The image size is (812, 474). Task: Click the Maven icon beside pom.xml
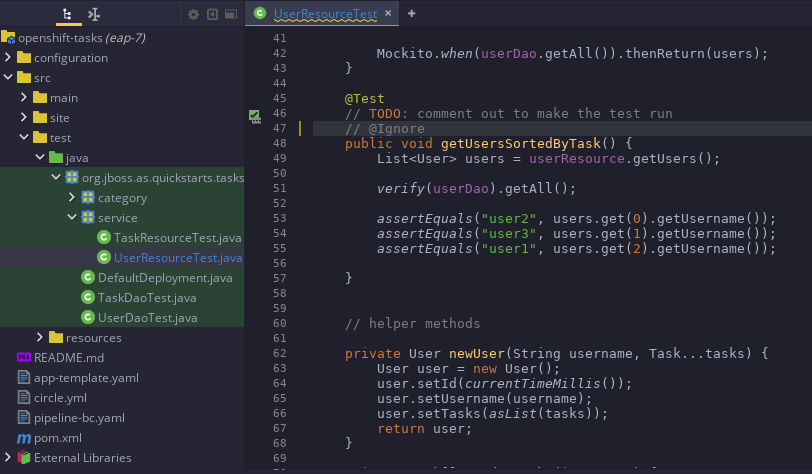pos(24,438)
